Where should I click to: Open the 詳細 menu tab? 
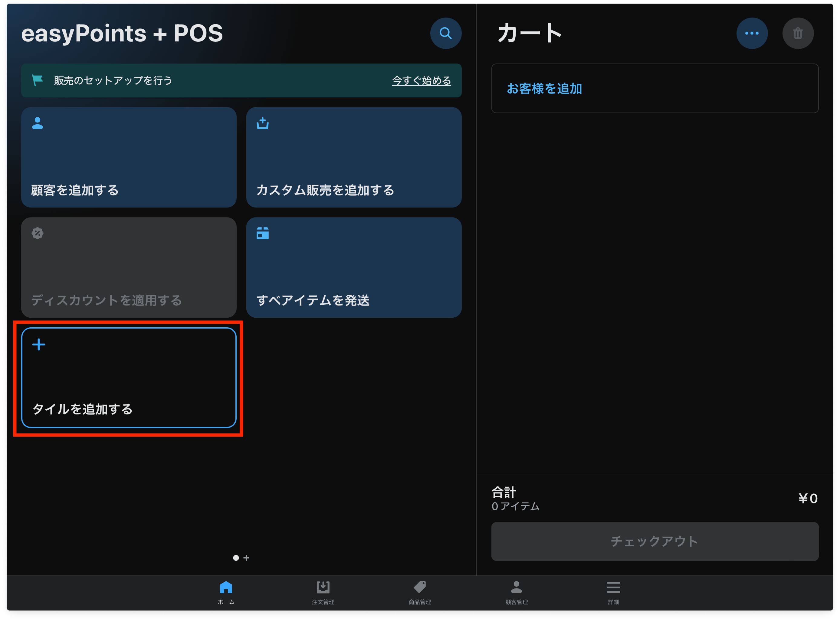[x=613, y=593]
